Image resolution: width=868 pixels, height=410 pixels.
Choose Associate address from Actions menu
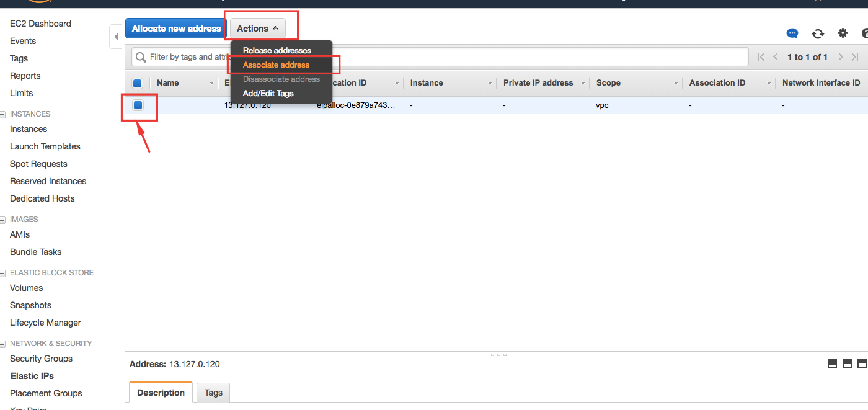[x=277, y=65]
